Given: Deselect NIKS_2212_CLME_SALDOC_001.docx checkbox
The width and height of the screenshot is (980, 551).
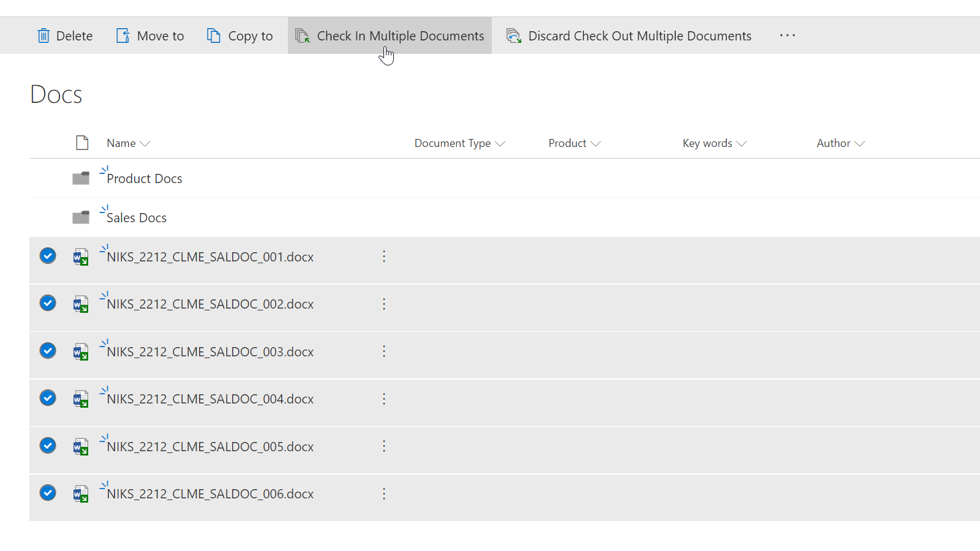Looking at the screenshot, I should point(48,255).
